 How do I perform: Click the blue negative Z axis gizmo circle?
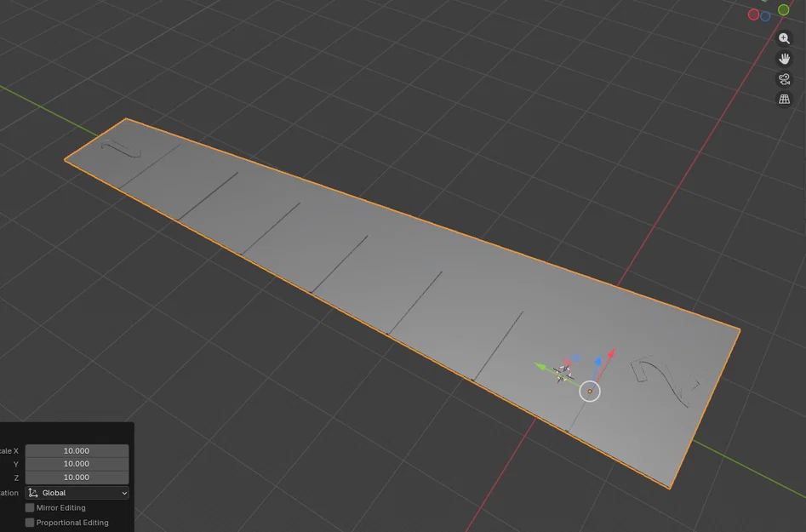tap(765, 16)
